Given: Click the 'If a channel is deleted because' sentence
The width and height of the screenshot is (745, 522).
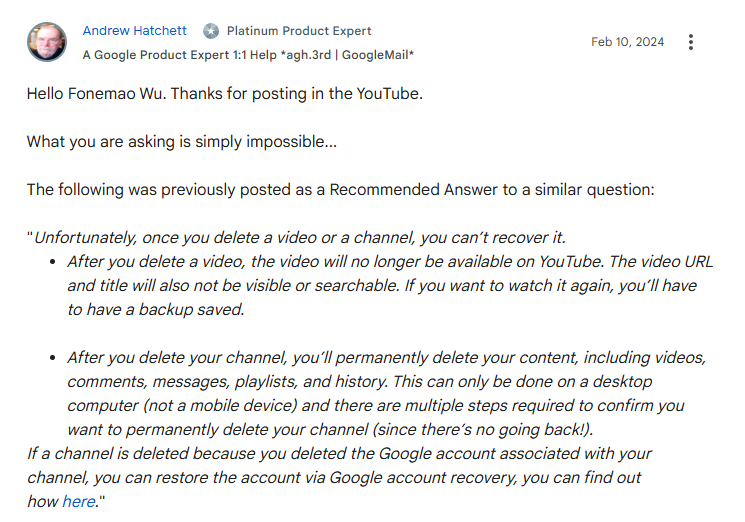Looking at the screenshot, I should [x=339, y=453].
